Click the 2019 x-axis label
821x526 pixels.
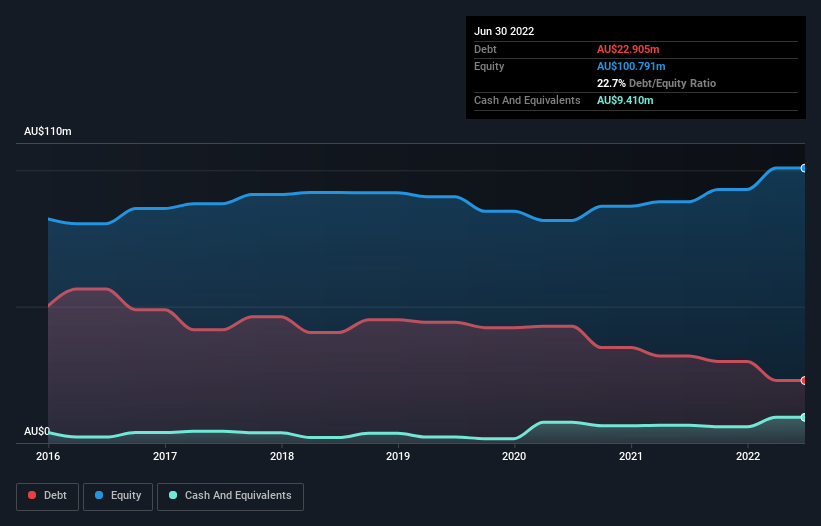[x=398, y=456]
